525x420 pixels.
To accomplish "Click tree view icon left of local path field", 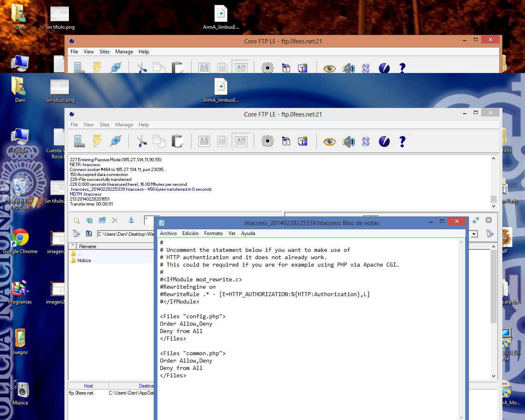I will [x=77, y=234].
